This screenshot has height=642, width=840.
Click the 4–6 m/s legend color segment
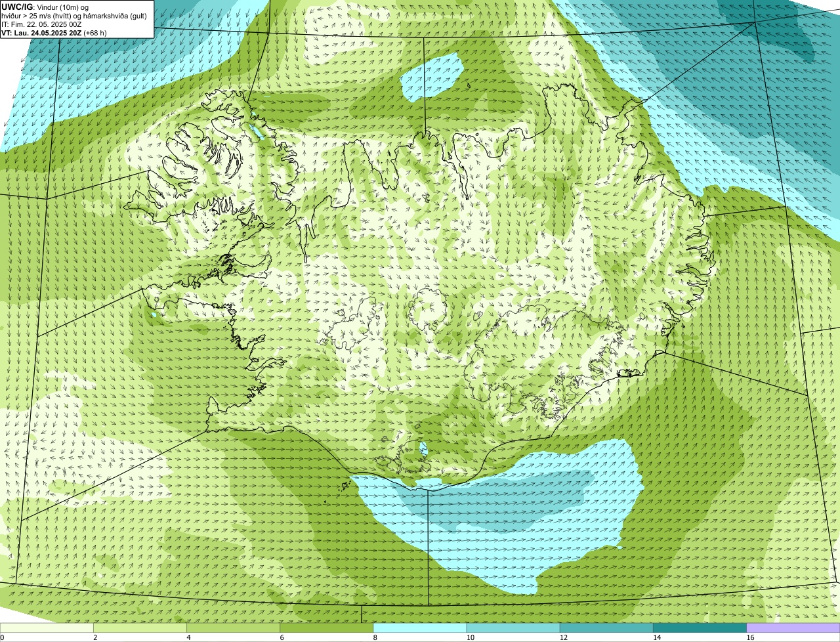234,628
